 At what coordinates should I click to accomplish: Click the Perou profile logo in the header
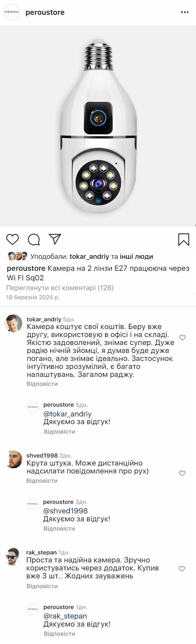12,12
